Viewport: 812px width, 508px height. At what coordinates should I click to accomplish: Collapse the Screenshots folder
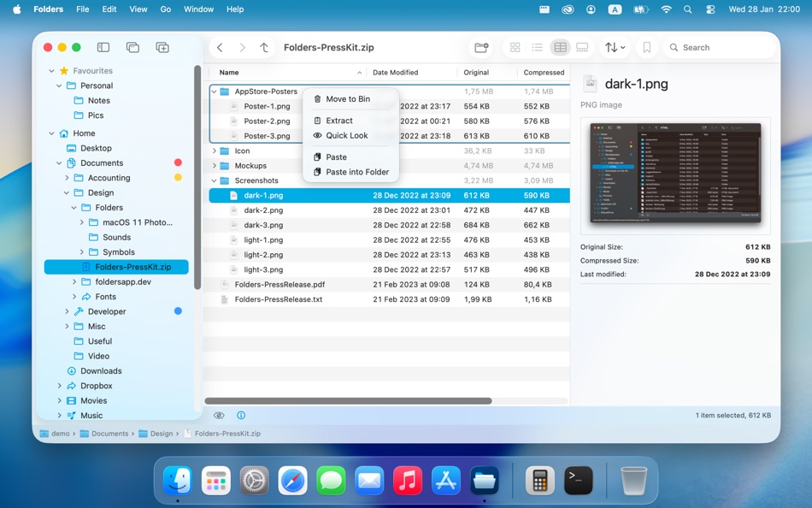[x=213, y=180]
